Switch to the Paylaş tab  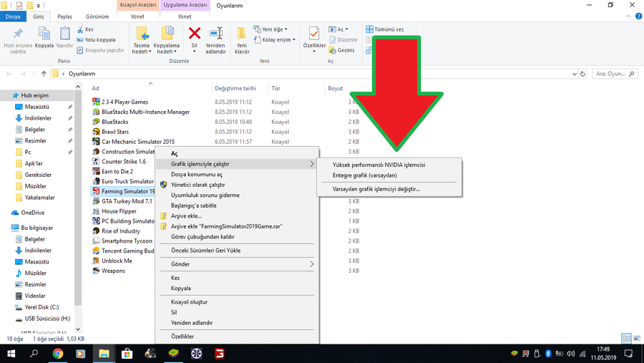(64, 16)
